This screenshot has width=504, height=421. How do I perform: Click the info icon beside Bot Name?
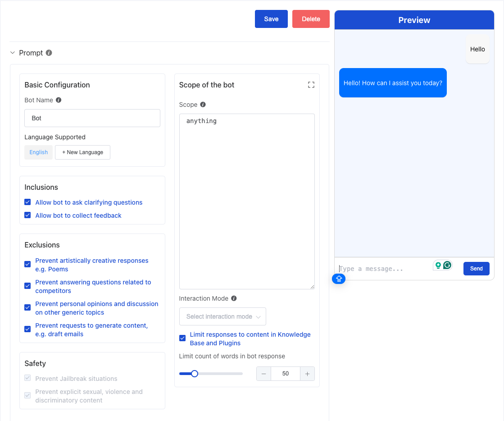coord(59,100)
